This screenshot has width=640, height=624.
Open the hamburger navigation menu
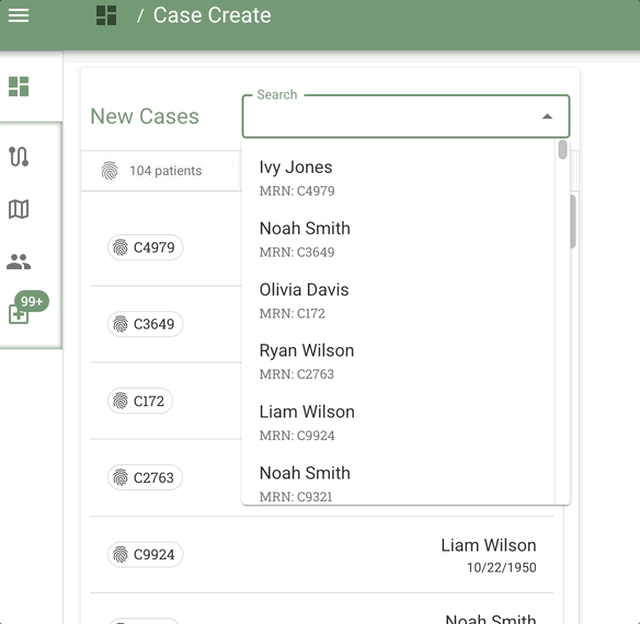coord(18,16)
